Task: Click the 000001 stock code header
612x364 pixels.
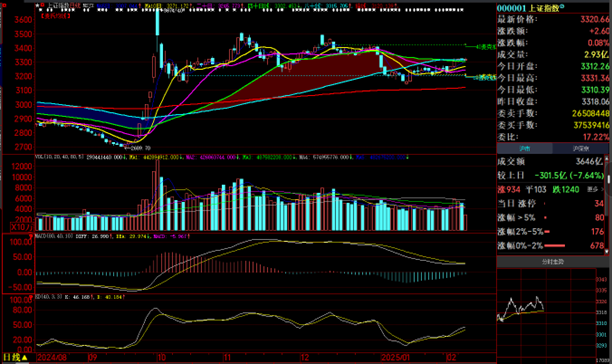Action: click(x=511, y=8)
